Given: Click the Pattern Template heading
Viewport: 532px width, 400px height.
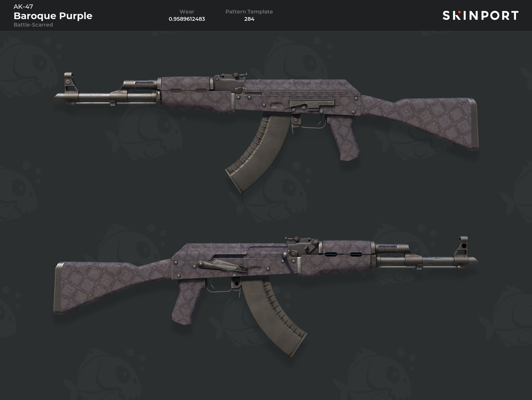Looking at the screenshot, I should tap(249, 12).
